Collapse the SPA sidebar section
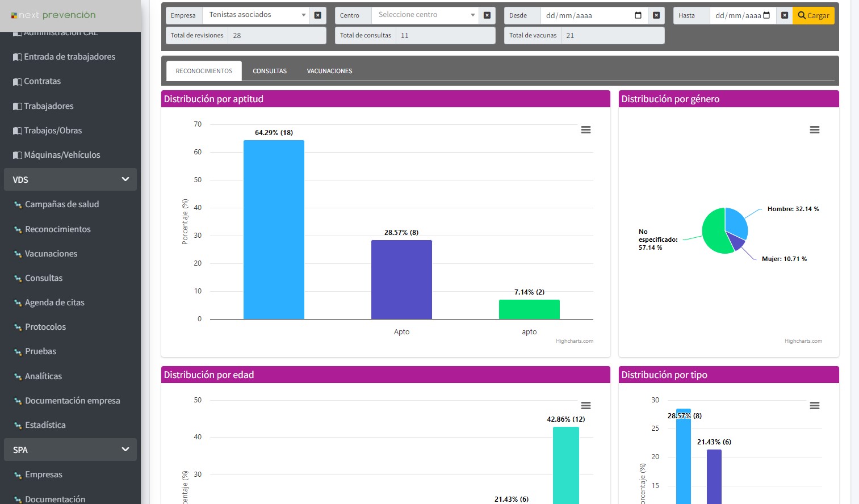 (70, 450)
